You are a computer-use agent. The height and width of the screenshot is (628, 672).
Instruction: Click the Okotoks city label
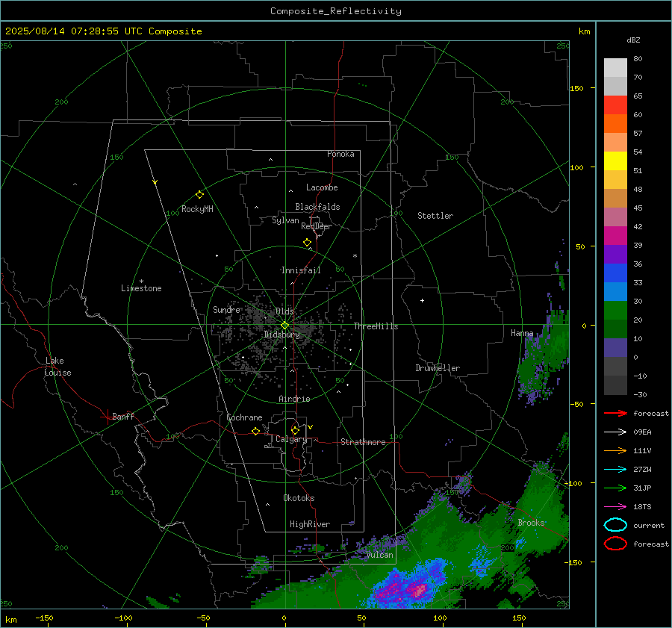pos(299,498)
